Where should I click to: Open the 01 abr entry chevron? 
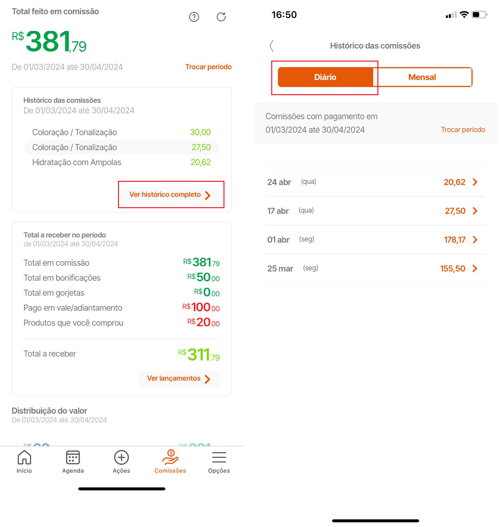coord(475,240)
